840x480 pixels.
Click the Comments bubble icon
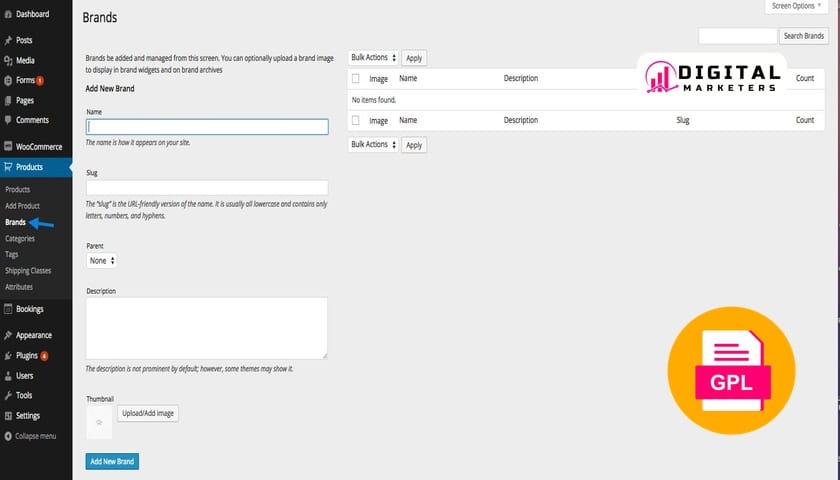click(x=8, y=120)
